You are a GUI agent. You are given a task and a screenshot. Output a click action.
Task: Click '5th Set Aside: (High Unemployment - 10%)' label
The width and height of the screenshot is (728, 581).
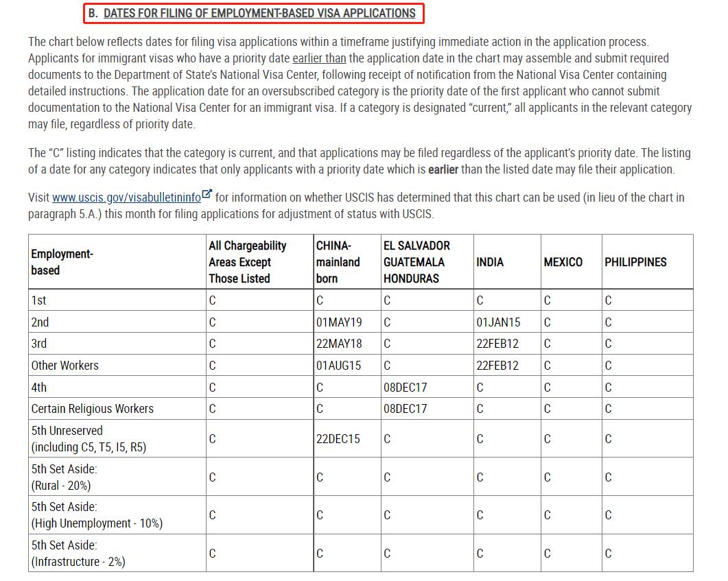click(x=97, y=515)
